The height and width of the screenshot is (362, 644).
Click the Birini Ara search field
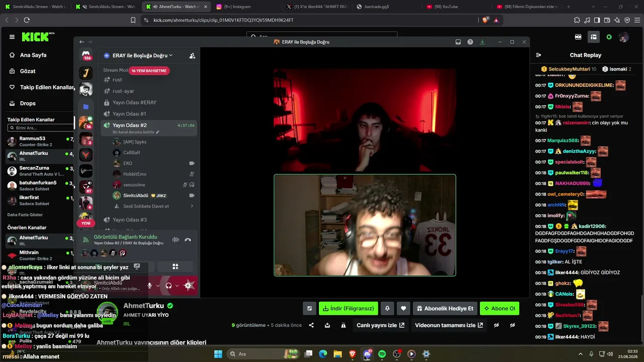[41, 128]
